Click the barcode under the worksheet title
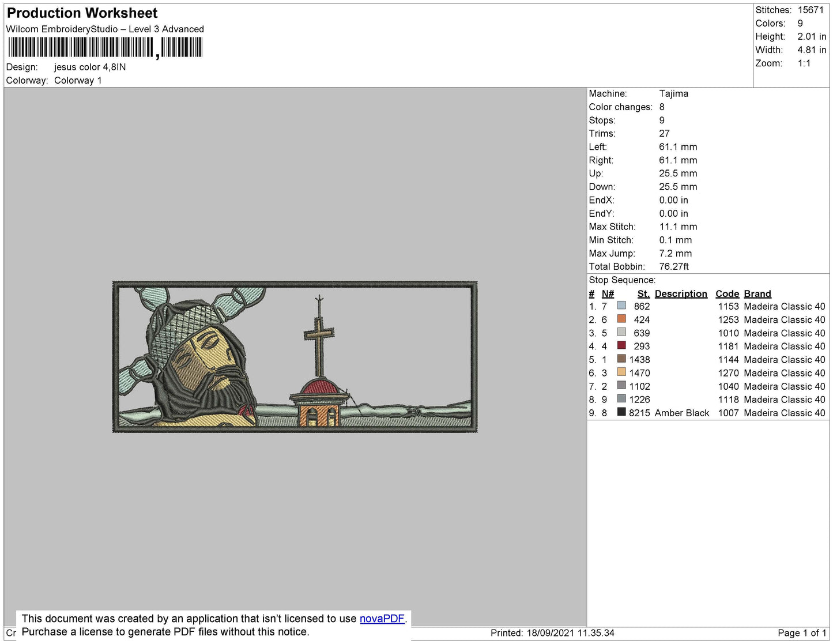 [x=105, y=47]
